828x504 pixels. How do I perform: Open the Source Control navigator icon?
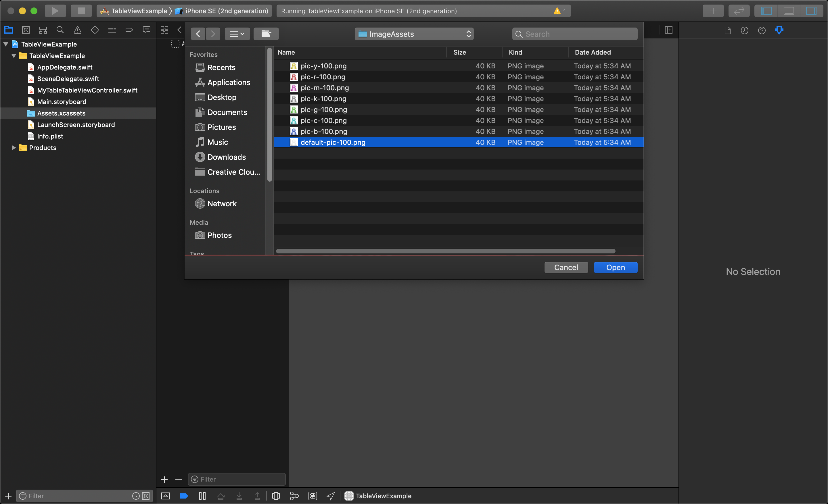point(26,30)
